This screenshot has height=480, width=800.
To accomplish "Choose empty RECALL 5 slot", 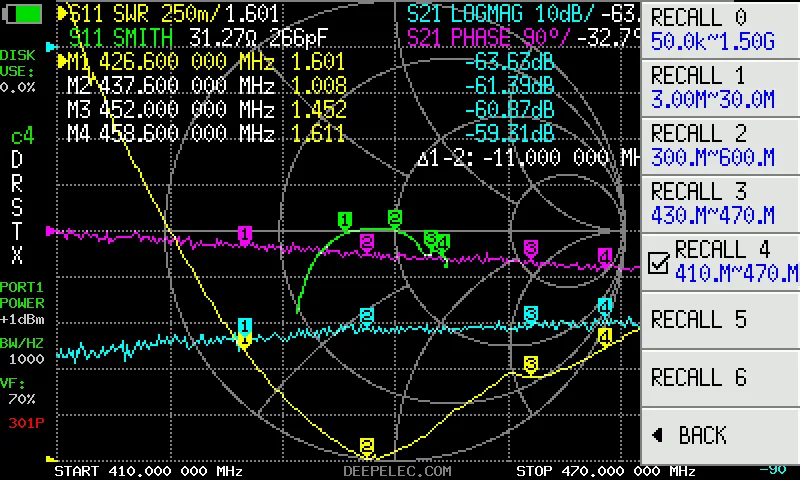I will point(720,320).
